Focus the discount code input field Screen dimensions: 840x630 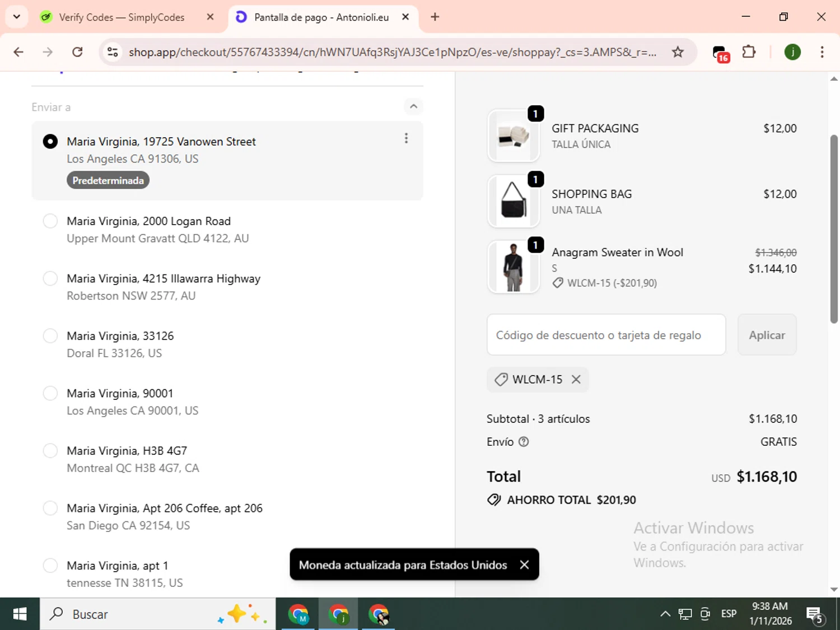pos(606,335)
